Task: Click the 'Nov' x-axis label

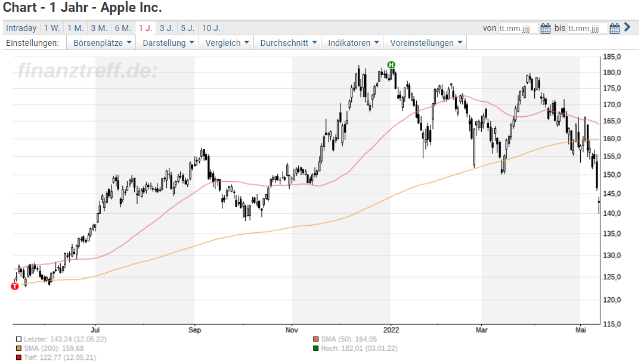Action: coord(292,329)
